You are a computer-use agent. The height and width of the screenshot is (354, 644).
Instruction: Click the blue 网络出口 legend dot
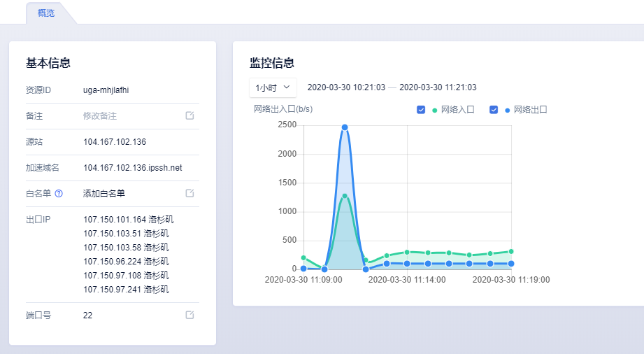(x=508, y=111)
